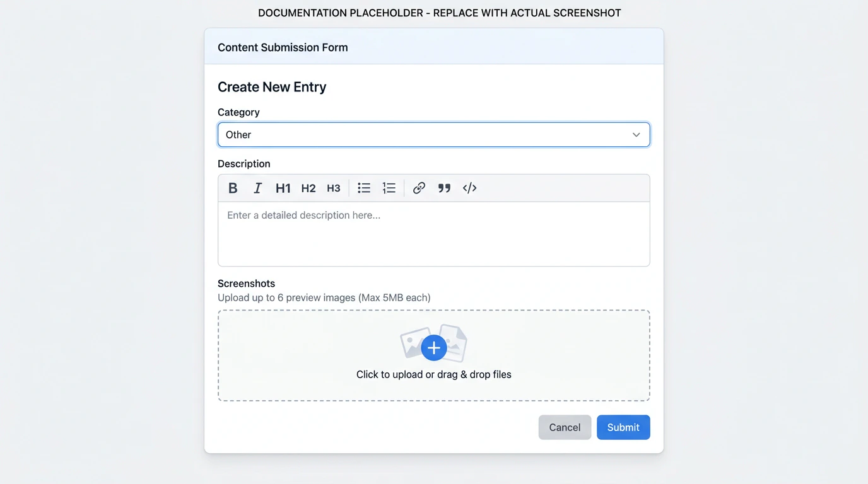The width and height of the screenshot is (868, 484).
Task: Insert a code block
Action: 469,187
